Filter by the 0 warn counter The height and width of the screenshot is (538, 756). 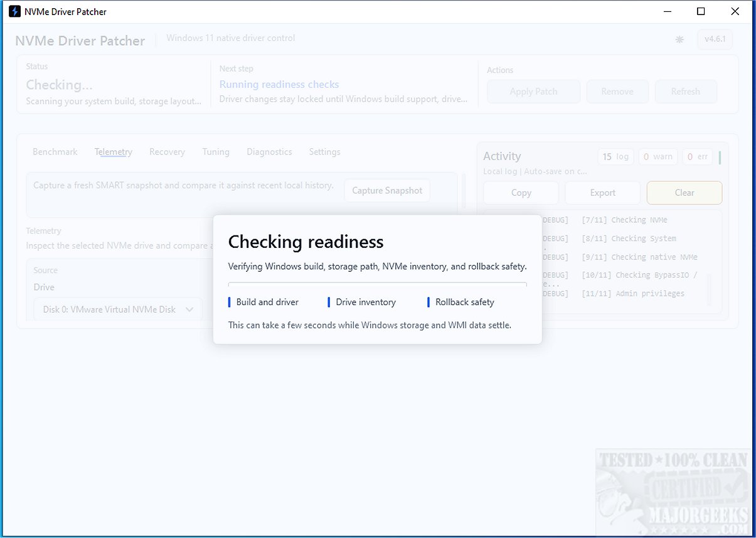click(x=658, y=157)
